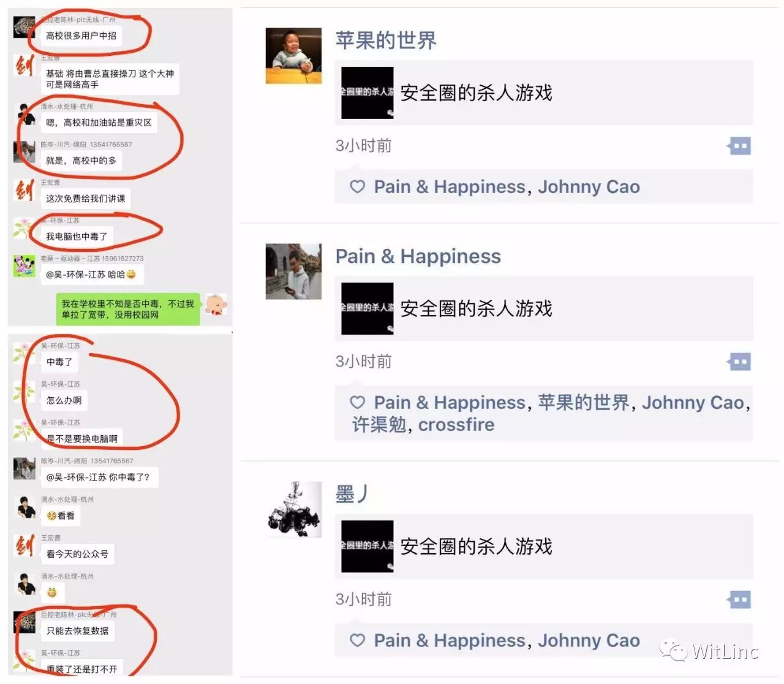Open comment menu on Pain & Happiness's post
The width and height of the screenshot is (784, 684).
click(739, 362)
